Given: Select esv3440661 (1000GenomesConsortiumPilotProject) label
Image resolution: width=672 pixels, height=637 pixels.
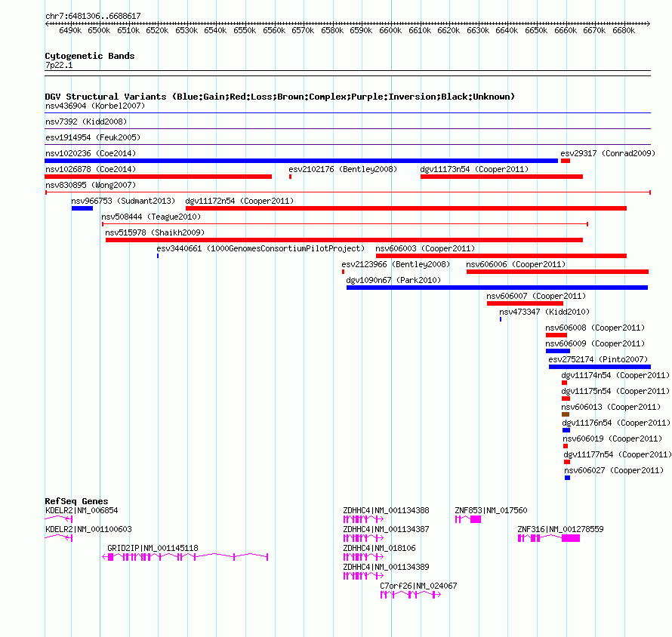Looking at the screenshot, I should (x=260, y=248).
